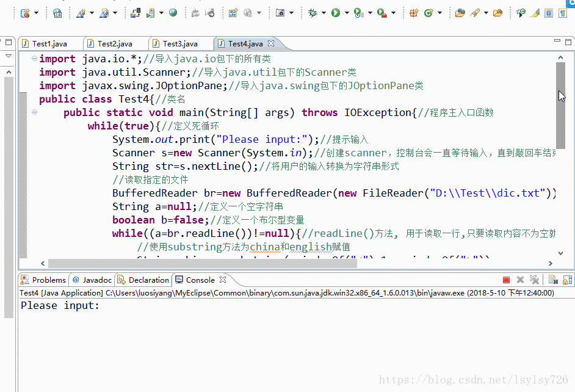Open the Run button dropdown arrow
Image resolution: width=575 pixels, height=392 pixels.
point(347,13)
